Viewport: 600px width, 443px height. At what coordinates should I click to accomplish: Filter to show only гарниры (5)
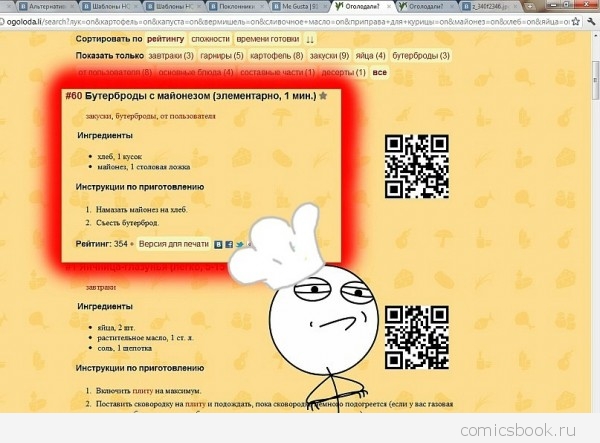pos(222,55)
